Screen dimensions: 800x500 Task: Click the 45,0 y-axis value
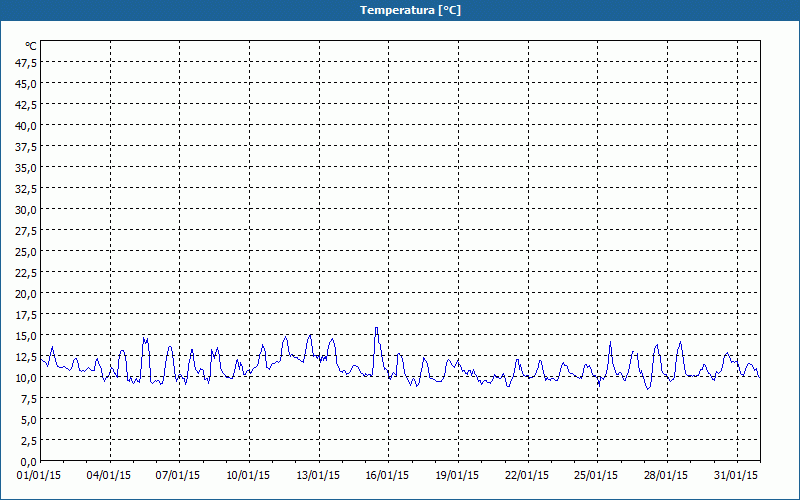(27, 84)
